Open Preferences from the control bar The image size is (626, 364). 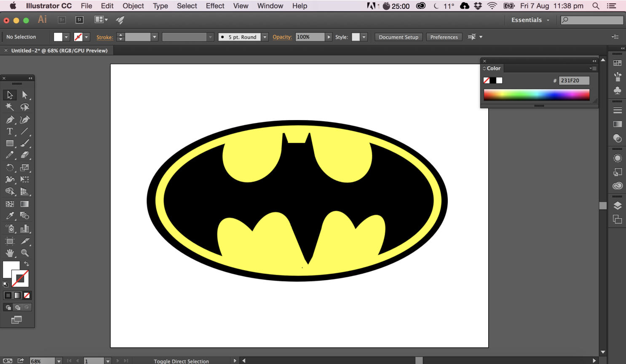tap(444, 37)
